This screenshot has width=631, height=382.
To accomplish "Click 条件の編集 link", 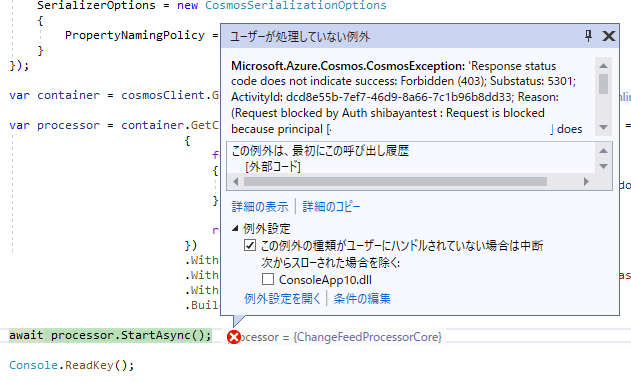I will tap(362, 298).
